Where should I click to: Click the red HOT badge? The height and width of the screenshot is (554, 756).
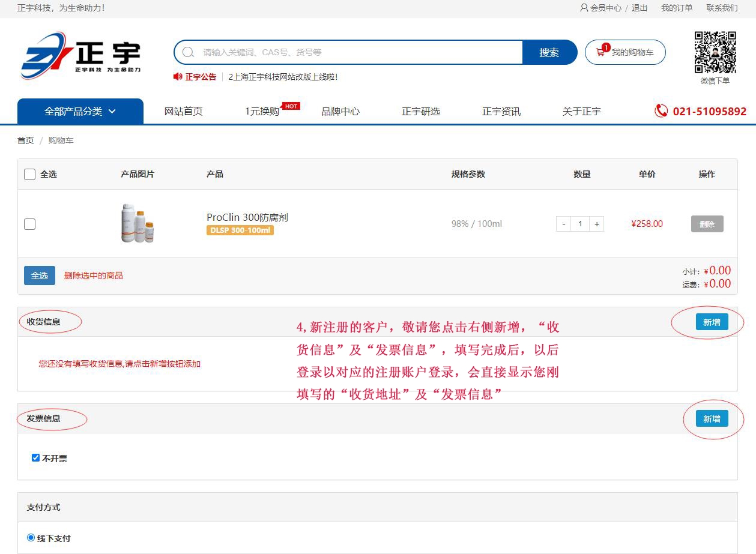(x=291, y=106)
